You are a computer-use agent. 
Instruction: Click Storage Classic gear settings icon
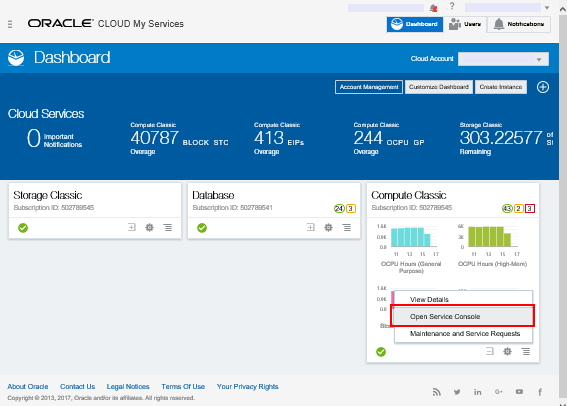(149, 227)
